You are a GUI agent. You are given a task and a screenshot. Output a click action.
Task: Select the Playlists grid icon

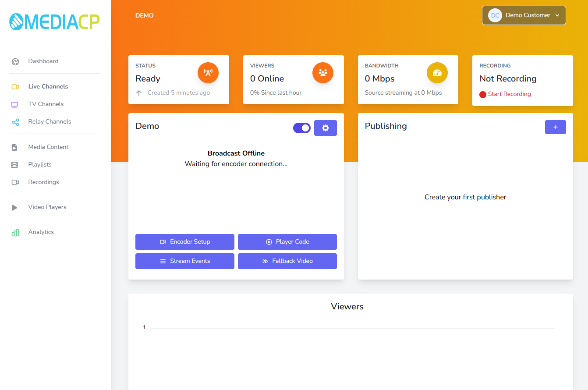click(15, 164)
